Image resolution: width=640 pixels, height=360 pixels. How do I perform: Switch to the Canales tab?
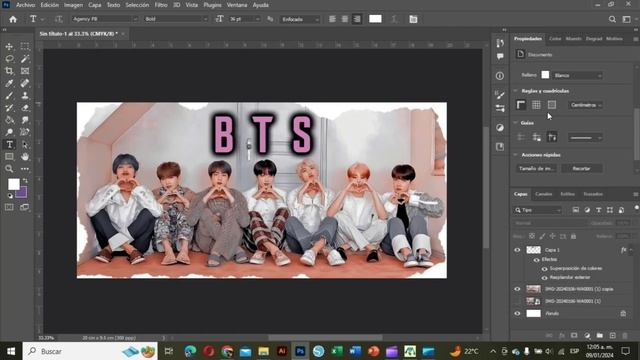(x=543, y=194)
